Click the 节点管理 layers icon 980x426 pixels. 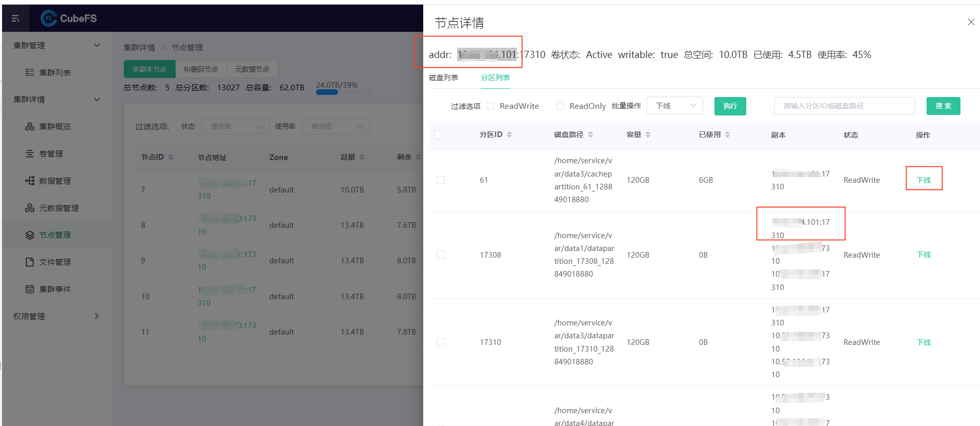[x=30, y=235]
